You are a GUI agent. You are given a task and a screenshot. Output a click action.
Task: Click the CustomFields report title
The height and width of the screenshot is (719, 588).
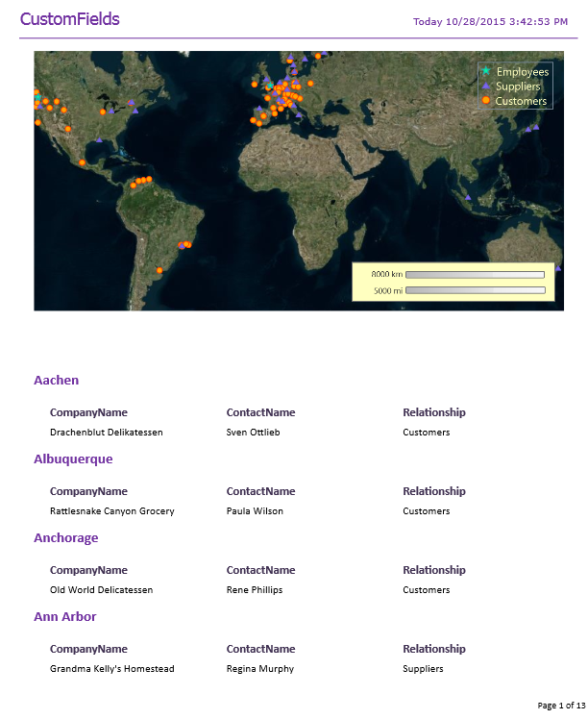69,19
